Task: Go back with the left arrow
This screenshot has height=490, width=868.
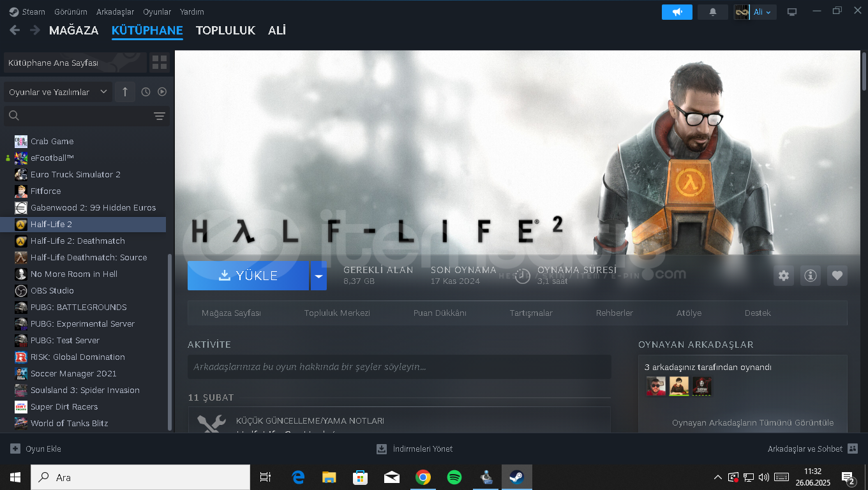Action: [15, 30]
